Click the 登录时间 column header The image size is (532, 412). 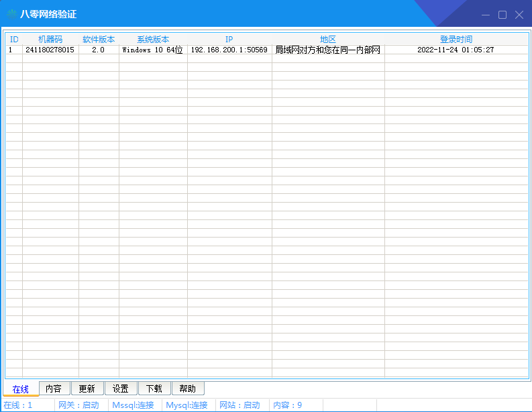pos(456,40)
